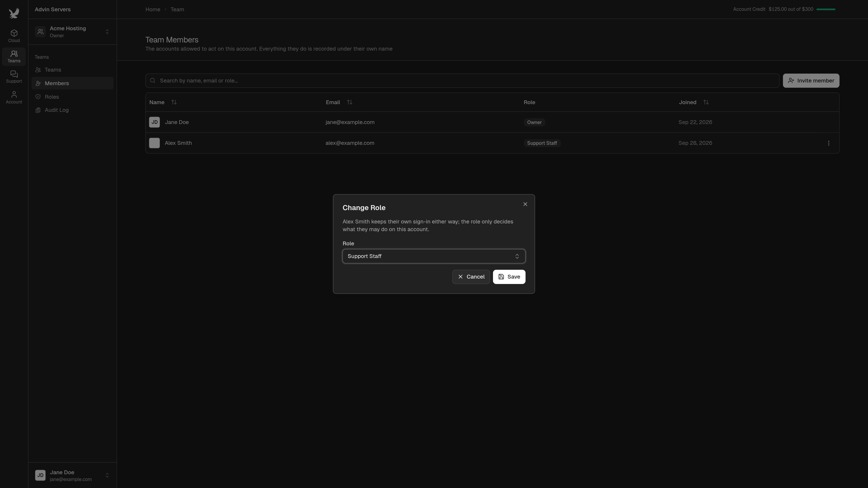Focus the member search field

point(462,80)
